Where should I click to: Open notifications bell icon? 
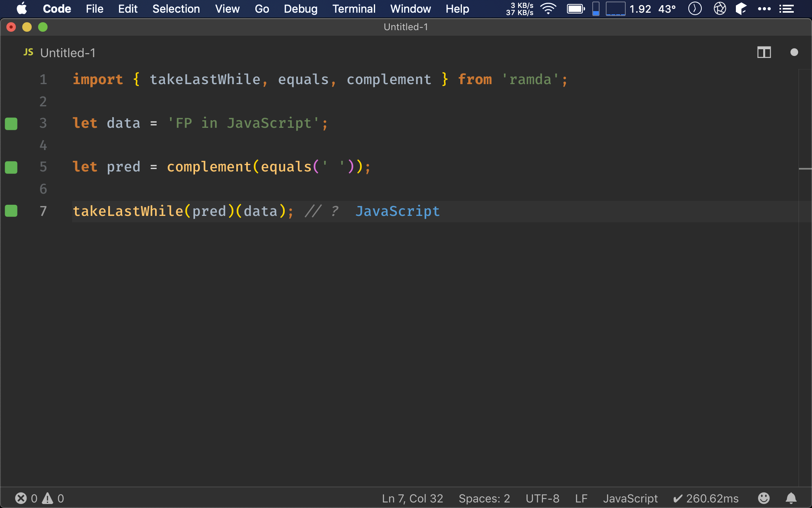coord(791,498)
